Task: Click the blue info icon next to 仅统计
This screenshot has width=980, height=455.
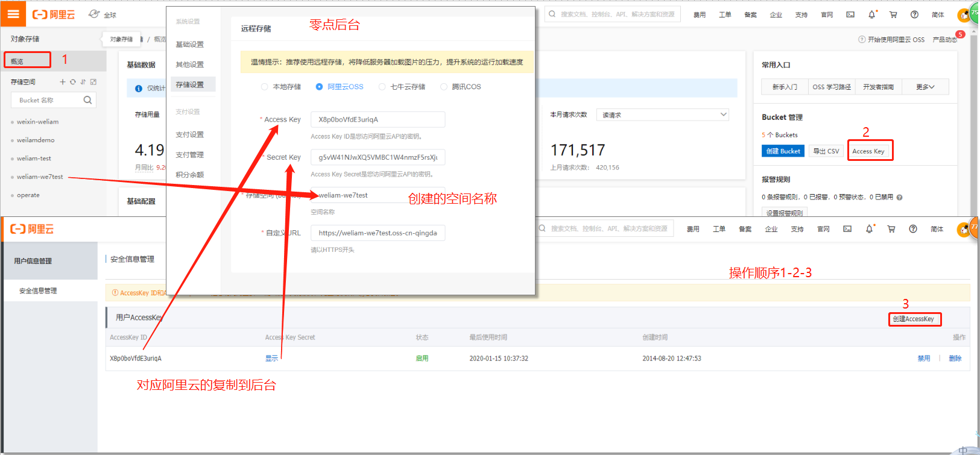Action: (139, 89)
